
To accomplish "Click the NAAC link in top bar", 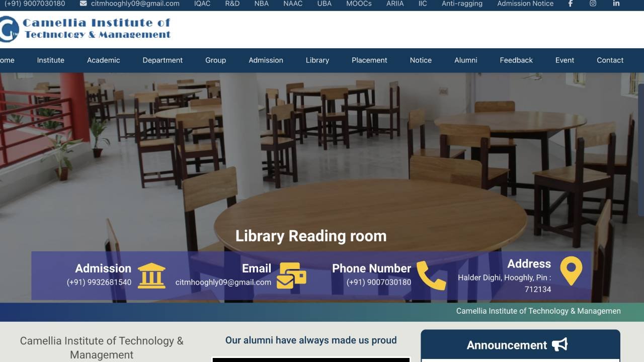I will [x=293, y=4].
